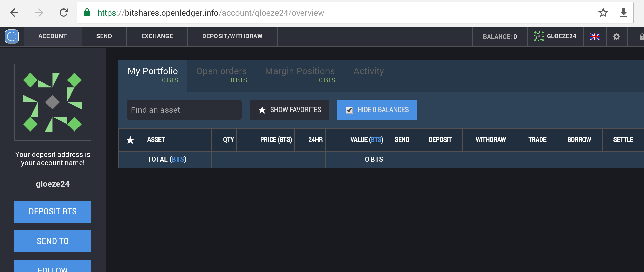Toggle the Hide 0 Balances checkbox
This screenshot has height=272, width=644.
pyautogui.click(x=349, y=110)
